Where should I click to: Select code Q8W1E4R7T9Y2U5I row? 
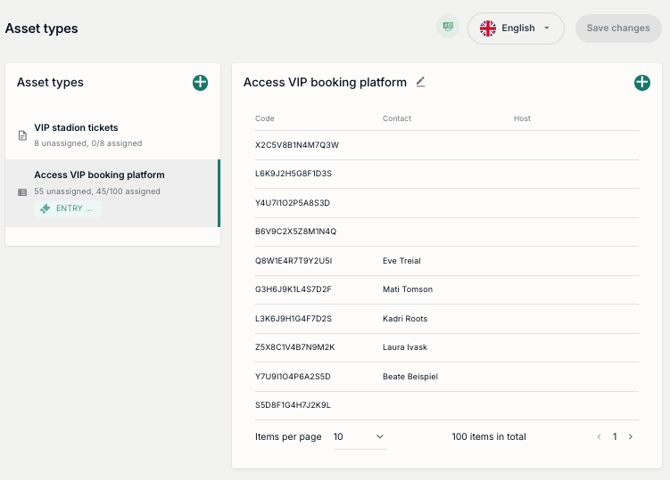pyautogui.click(x=447, y=261)
